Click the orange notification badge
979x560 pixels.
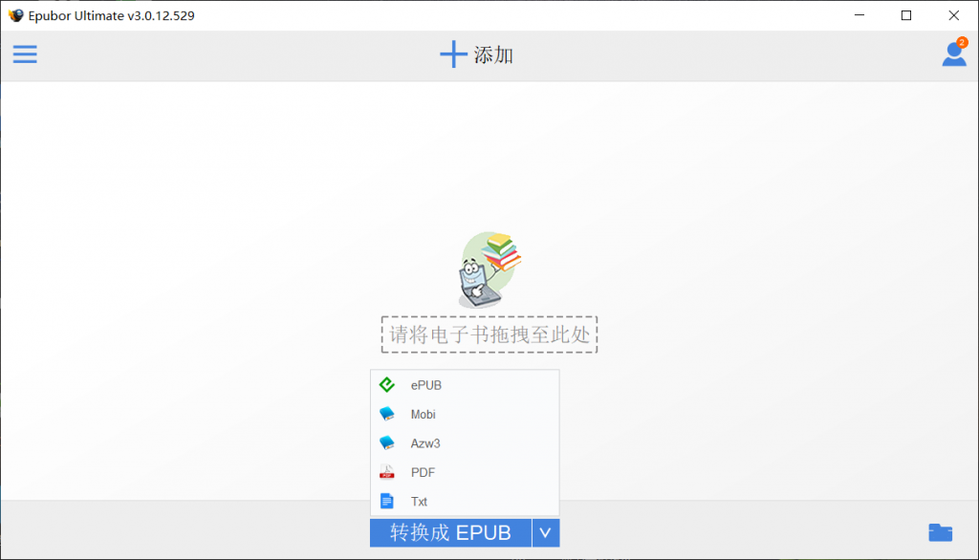(962, 42)
